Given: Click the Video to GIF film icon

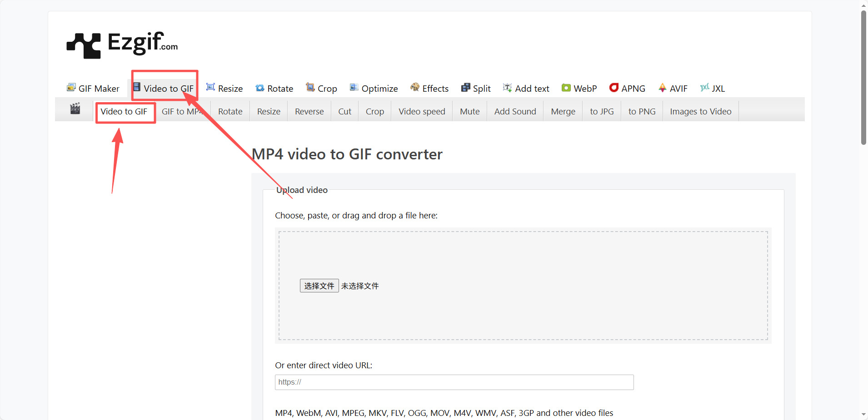Looking at the screenshot, I should point(137,87).
